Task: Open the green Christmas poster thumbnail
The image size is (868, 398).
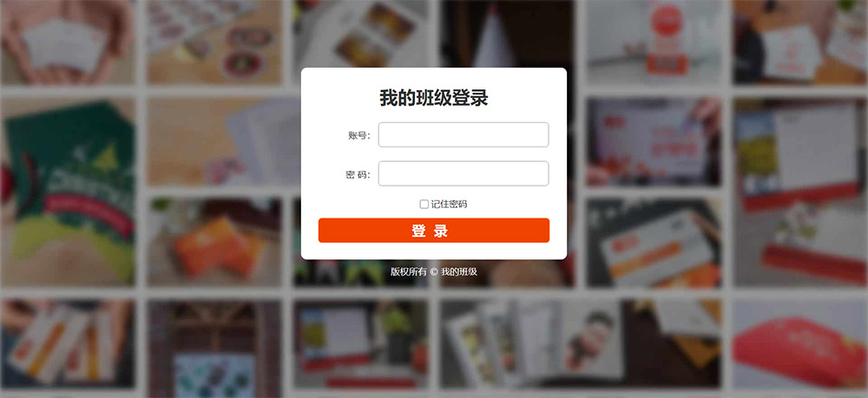Action: point(68,192)
